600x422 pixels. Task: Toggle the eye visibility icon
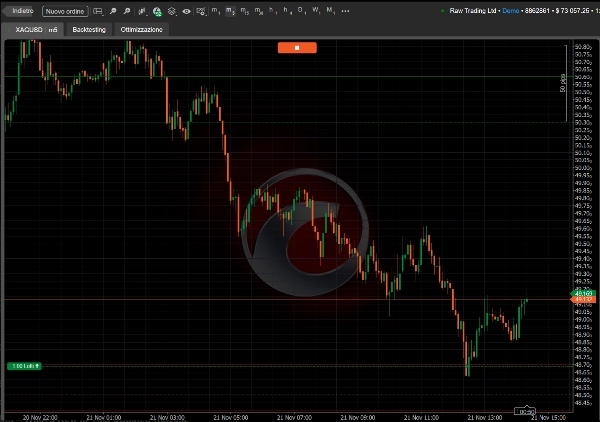[186, 11]
